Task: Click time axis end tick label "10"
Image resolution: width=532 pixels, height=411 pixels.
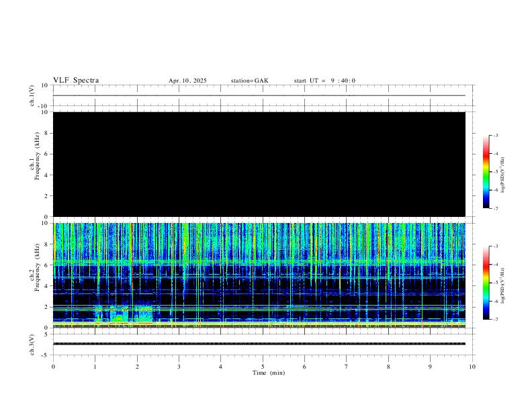Action: tap(472, 367)
